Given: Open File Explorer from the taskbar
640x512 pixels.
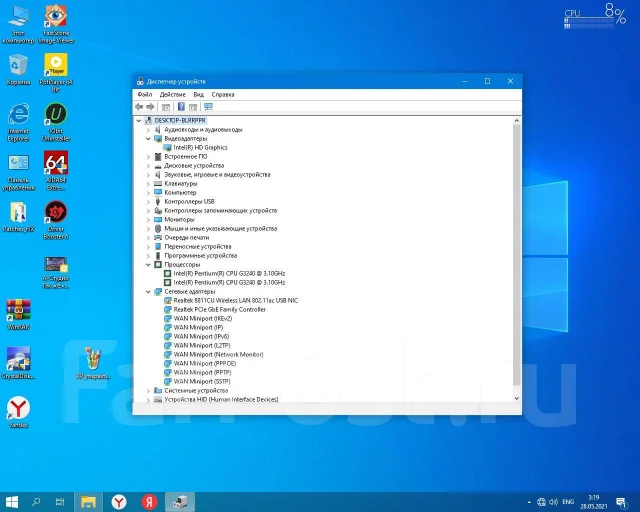Looking at the screenshot, I should [88, 502].
